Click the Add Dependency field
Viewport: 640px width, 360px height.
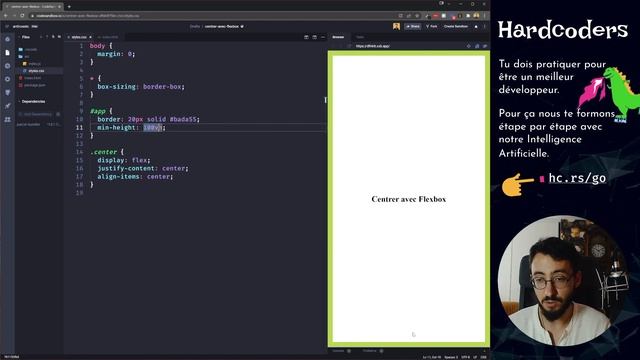click(x=38, y=114)
